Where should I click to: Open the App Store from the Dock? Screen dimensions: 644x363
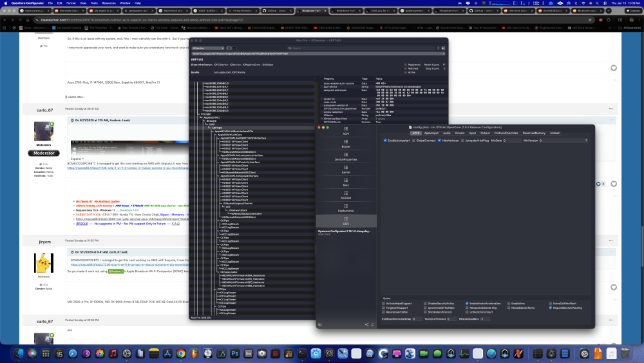pyautogui.click(x=167, y=353)
